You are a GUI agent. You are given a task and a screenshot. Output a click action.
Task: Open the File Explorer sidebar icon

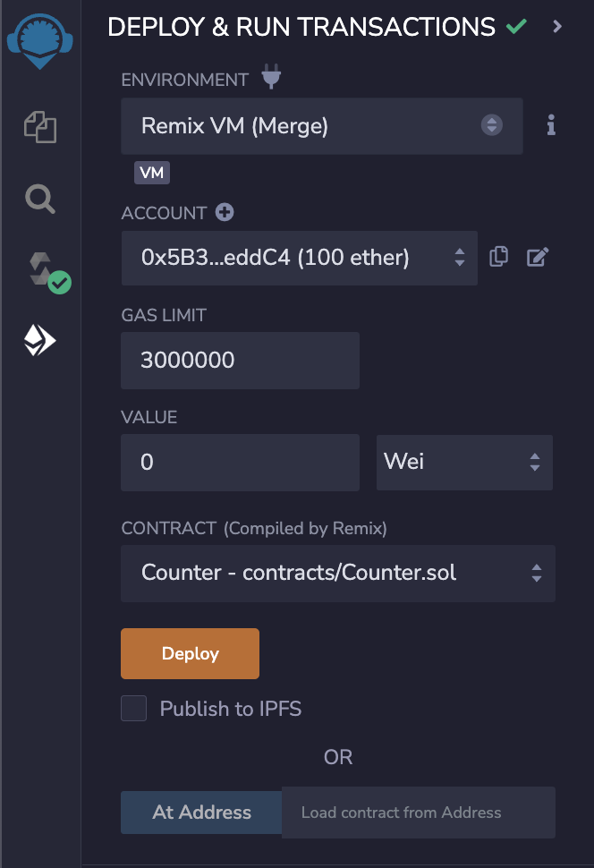tap(40, 127)
